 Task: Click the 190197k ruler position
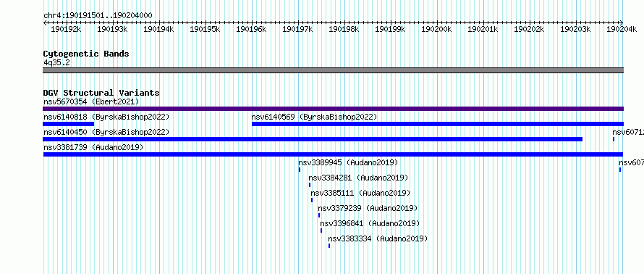click(298, 29)
